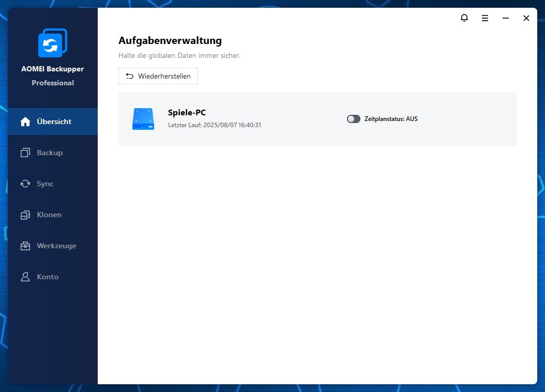
Task: Switch to the Backup section
Action: 50,153
